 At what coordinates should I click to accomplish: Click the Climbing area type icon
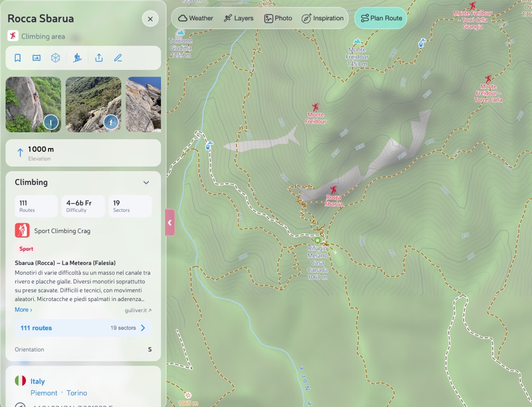click(13, 36)
